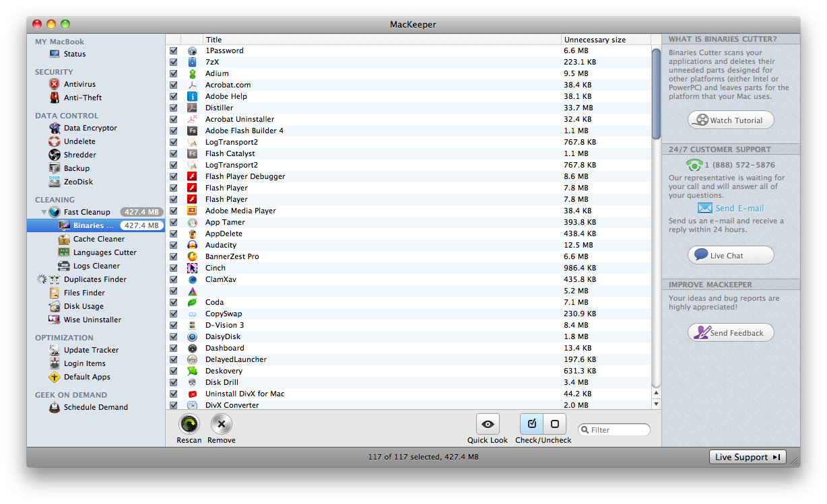This screenshot has height=504, width=827.
Task: Click the Logs Cleaner icon
Action: [x=64, y=266]
